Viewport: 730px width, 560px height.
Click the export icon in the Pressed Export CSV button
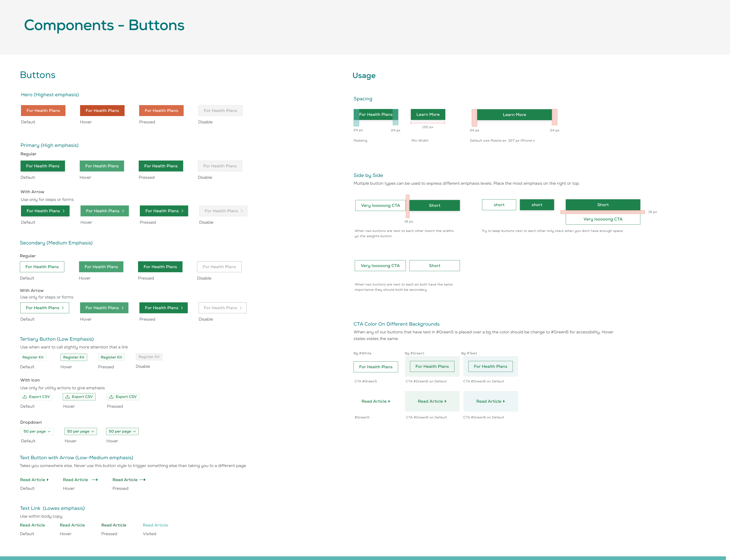pyautogui.click(x=111, y=397)
